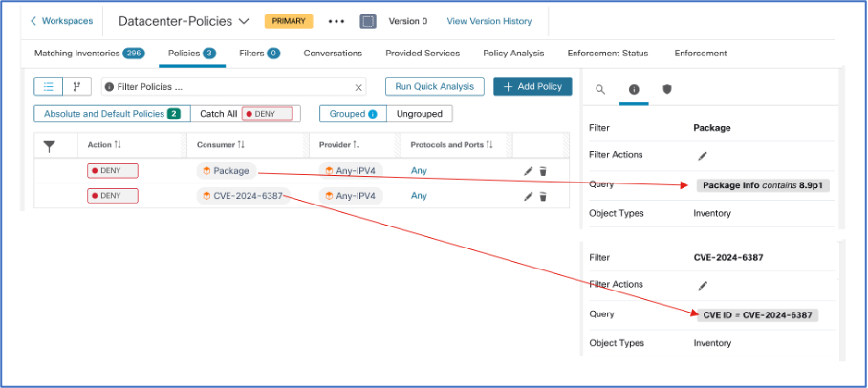Click the Add Policy button
Screen dimensions: 868x388
[x=532, y=87]
